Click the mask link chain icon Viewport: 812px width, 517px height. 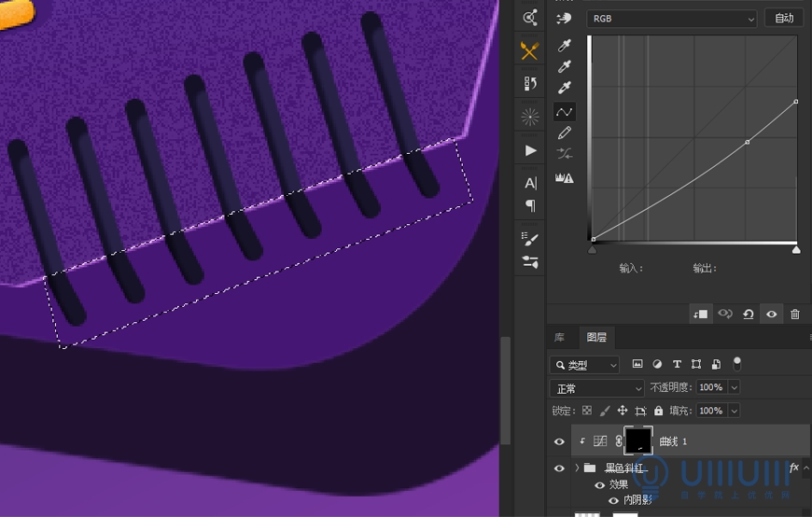pyautogui.click(x=618, y=441)
